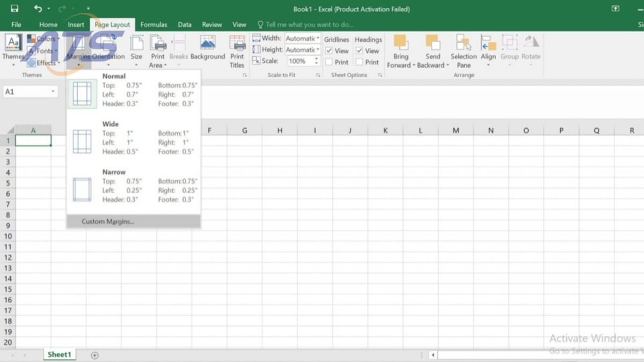
Task: Switch to the Review tab
Action: coord(212,25)
